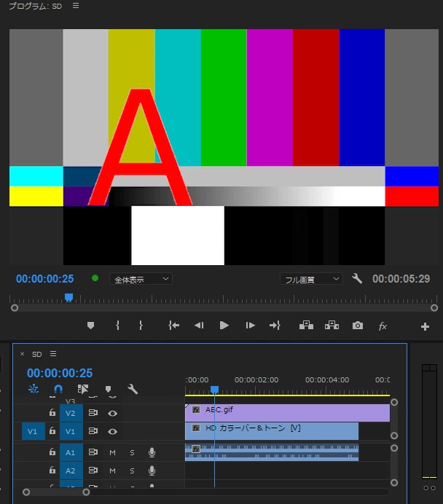Select the HD カラーバー&トーン video clip
Image resolution: width=443 pixels, height=504 pixels.
pyautogui.click(x=272, y=431)
